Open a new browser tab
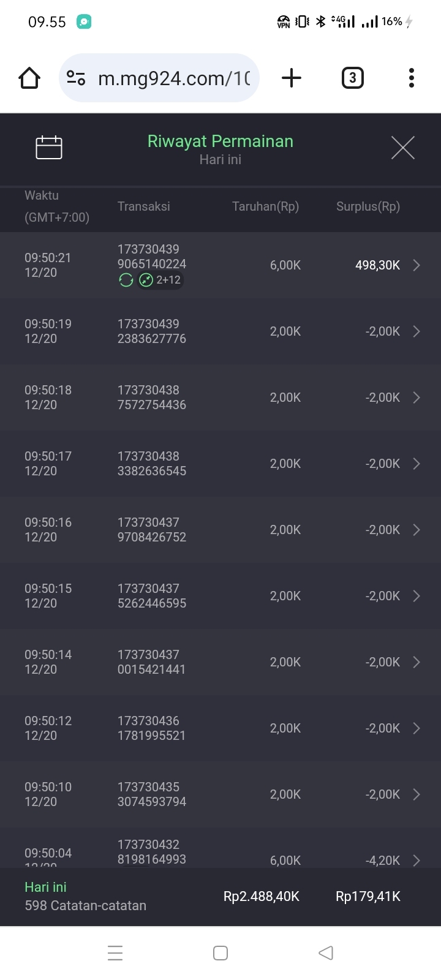The height and width of the screenshot is (980, 441). [x=292, y=78]
